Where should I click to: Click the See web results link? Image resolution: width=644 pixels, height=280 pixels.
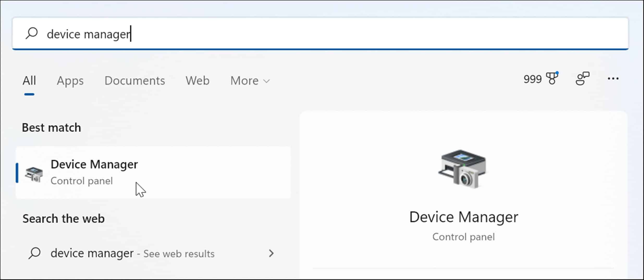(179, 253)
